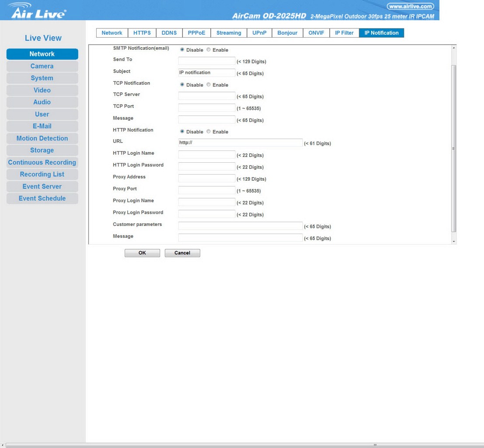The width and height of the screenshot is (484, 448).
Task: Focus the TCP Port field
Action: tap(207, 108)
